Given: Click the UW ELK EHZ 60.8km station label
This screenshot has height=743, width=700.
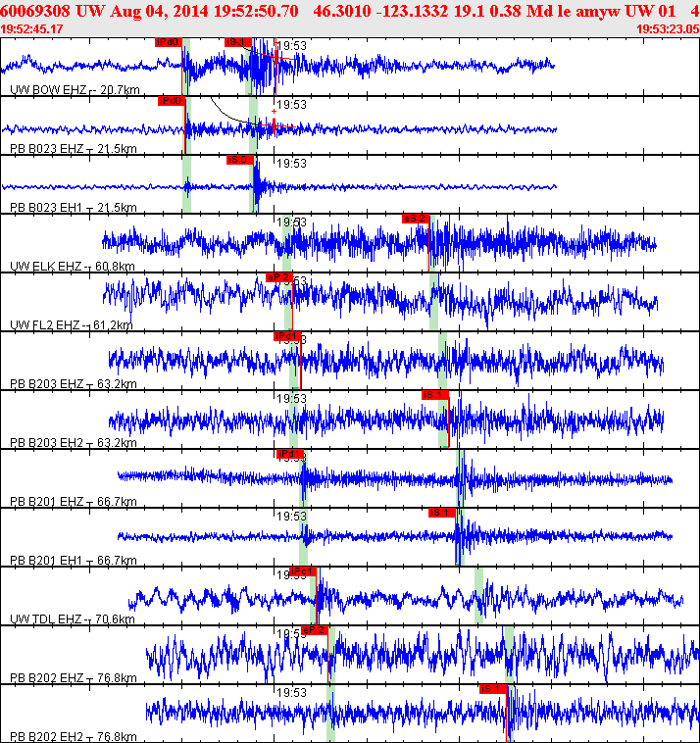Looking at the screenshot, I should tap(73, 267).
